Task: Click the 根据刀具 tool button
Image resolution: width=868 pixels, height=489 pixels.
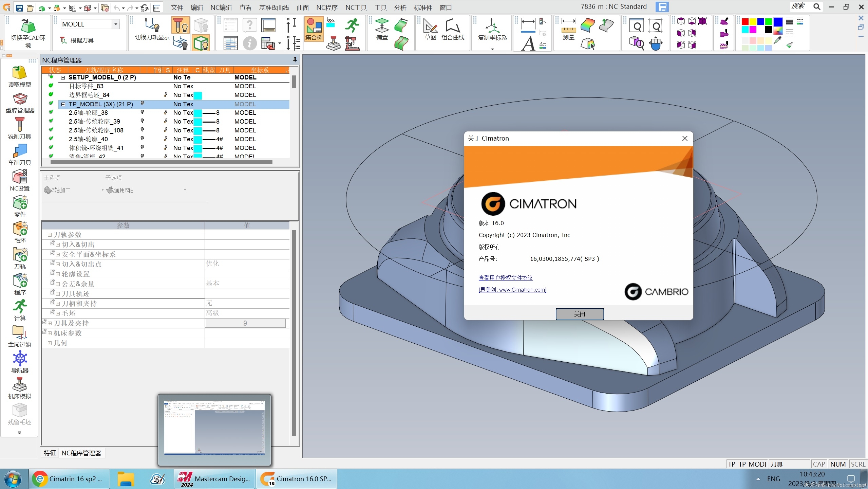Action: (77, 40)
